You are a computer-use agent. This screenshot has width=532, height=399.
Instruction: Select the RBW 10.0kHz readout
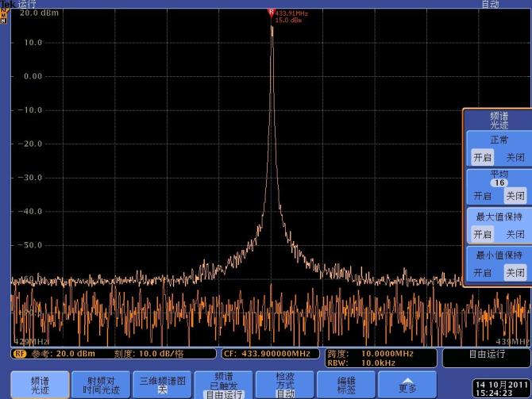[361, 363]
